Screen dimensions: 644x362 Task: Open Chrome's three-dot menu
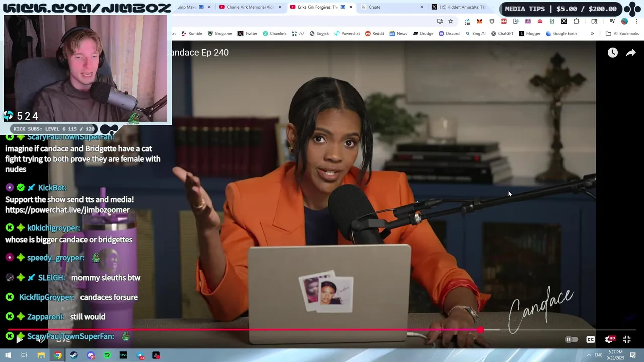point(636,21)
